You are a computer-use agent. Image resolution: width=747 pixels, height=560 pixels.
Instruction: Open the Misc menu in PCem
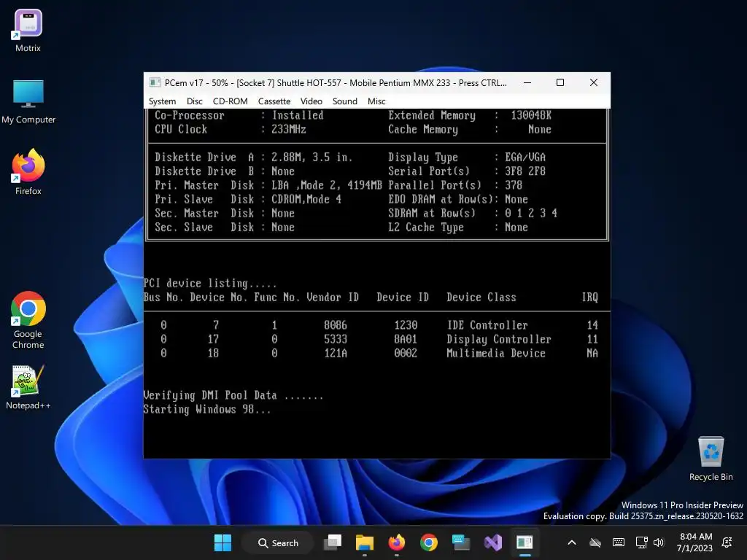pyautogui.click(x=376, y=101)
